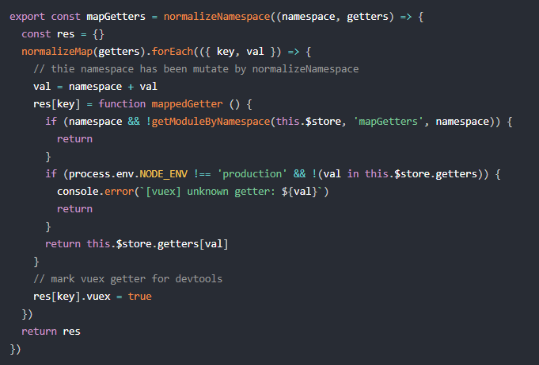
Task: Click the green 'mapGetters' string literal
Action: (x=388, y=121)
